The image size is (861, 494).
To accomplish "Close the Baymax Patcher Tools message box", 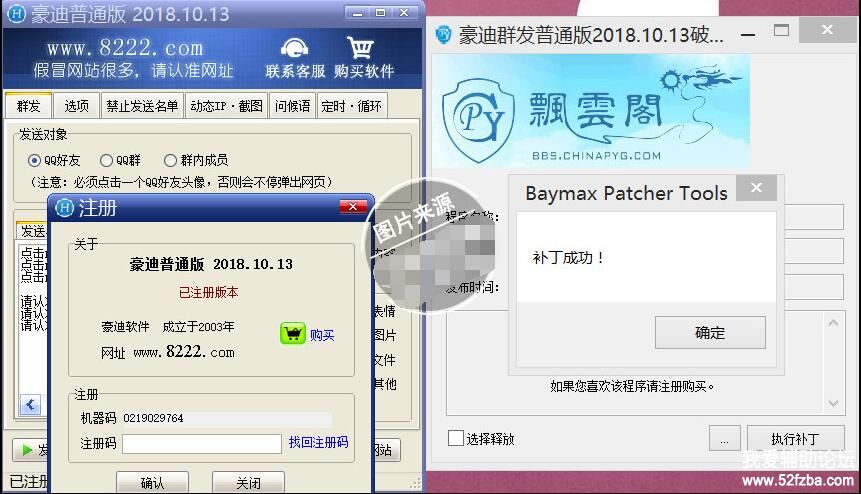I will 756,188.
